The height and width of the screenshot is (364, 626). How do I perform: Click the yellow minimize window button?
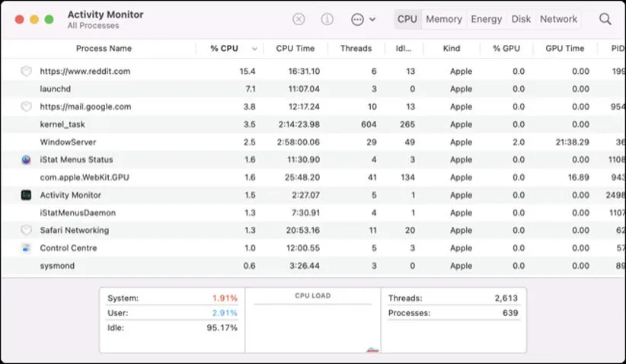(34, 19)
